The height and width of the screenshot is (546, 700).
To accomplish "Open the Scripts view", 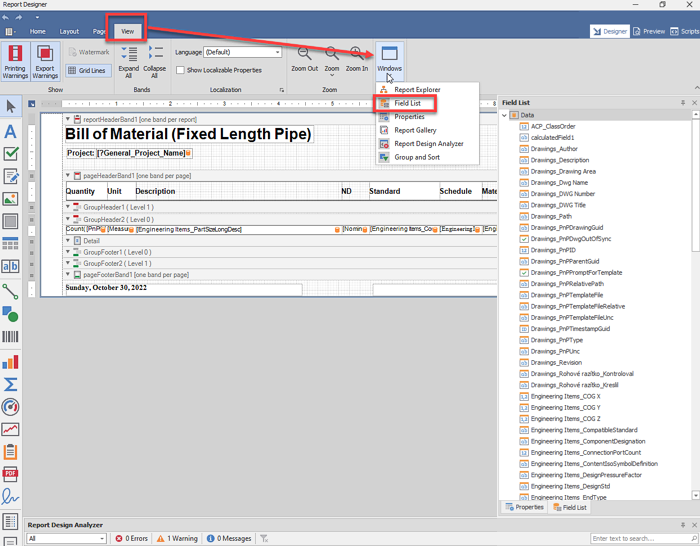I will coord(686,32).
